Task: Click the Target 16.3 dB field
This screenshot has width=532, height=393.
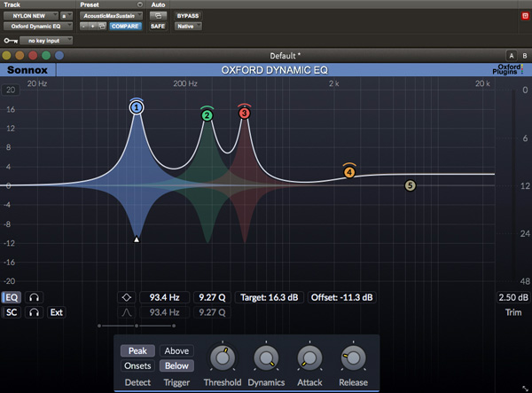Action: (270, 298)
